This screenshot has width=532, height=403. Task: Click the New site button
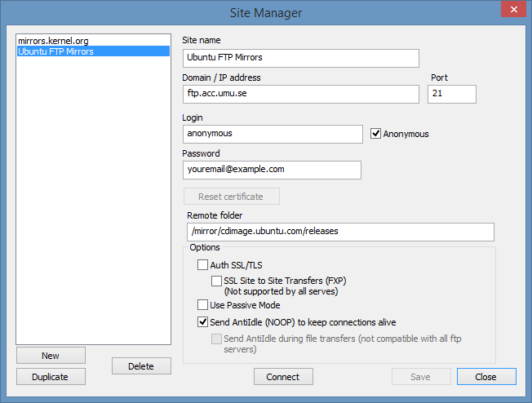tap(51, 356)
